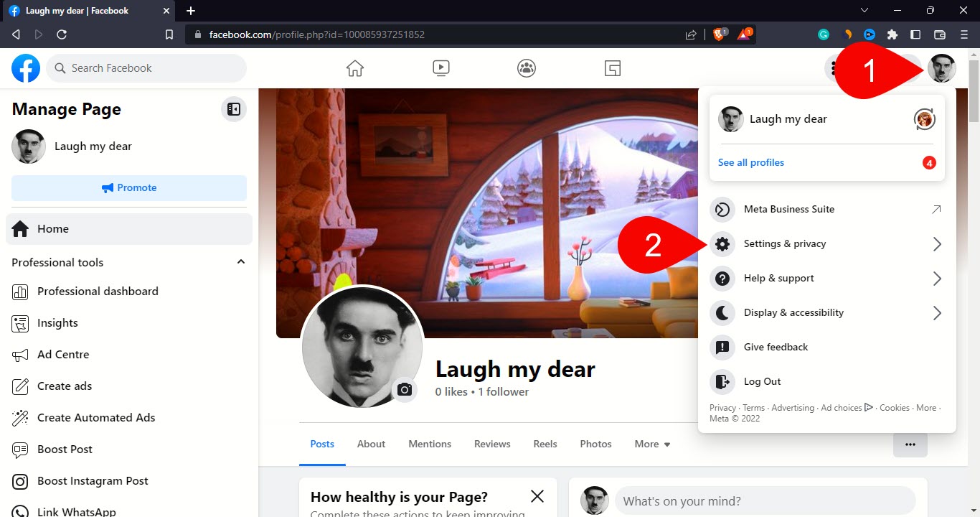This screenshot has width=980, height=517.
Task: Open the Watch videos icon
Action: point(440,67)
